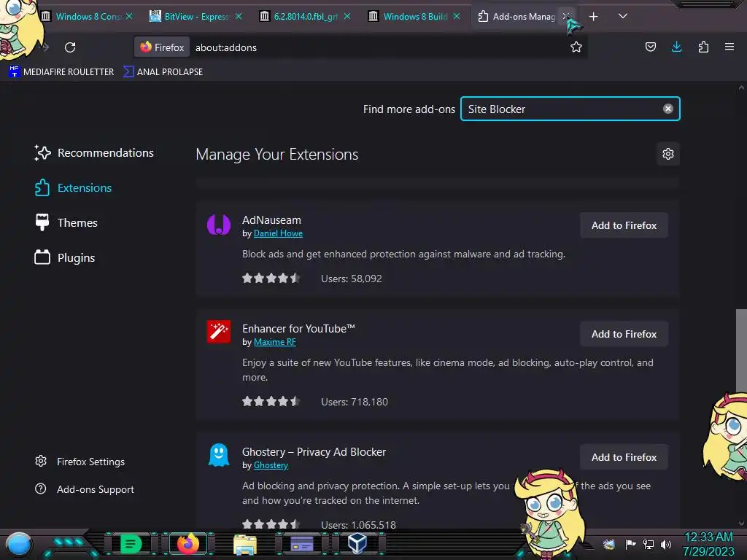Image resolution: width=747 pixels, height=560 pixels.
Task: Click the Action Center flag tray icon
Action: click(630, 544)
